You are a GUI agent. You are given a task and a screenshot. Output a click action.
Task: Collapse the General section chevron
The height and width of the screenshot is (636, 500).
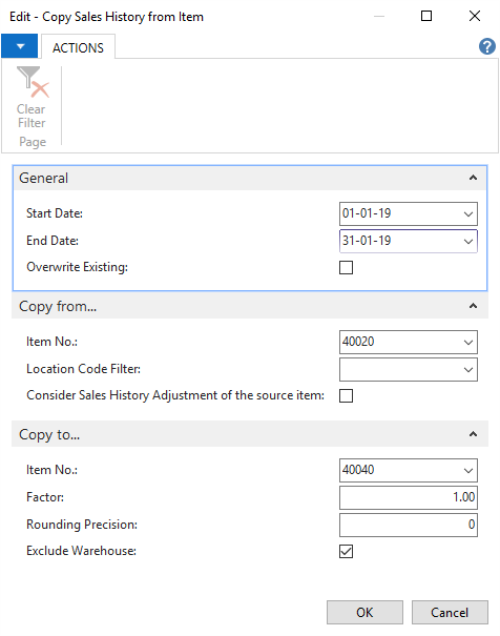tap(473, 178)
